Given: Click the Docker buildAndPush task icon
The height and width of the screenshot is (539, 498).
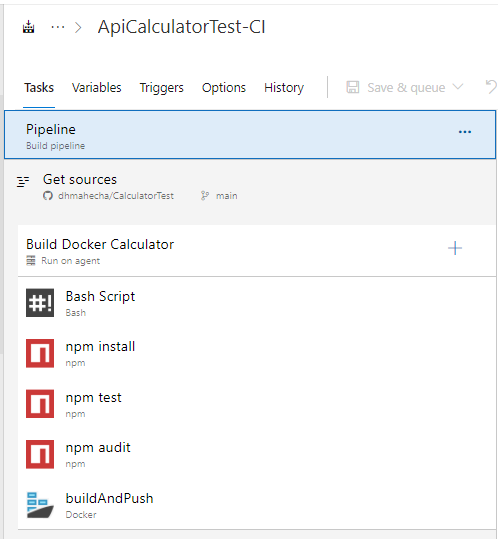Looking at the screenshot, I should (40, 505).
